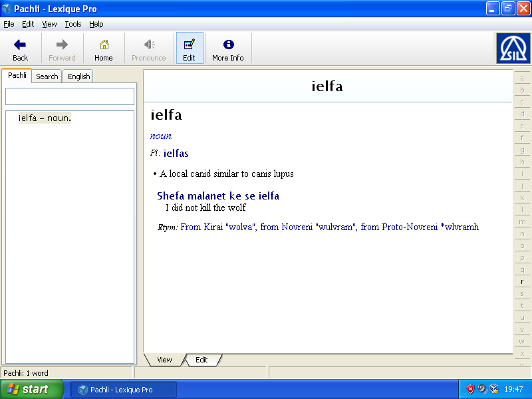Open the Tools menu
The height and width of the screenshot is (399, 532).
coord(73,24)
